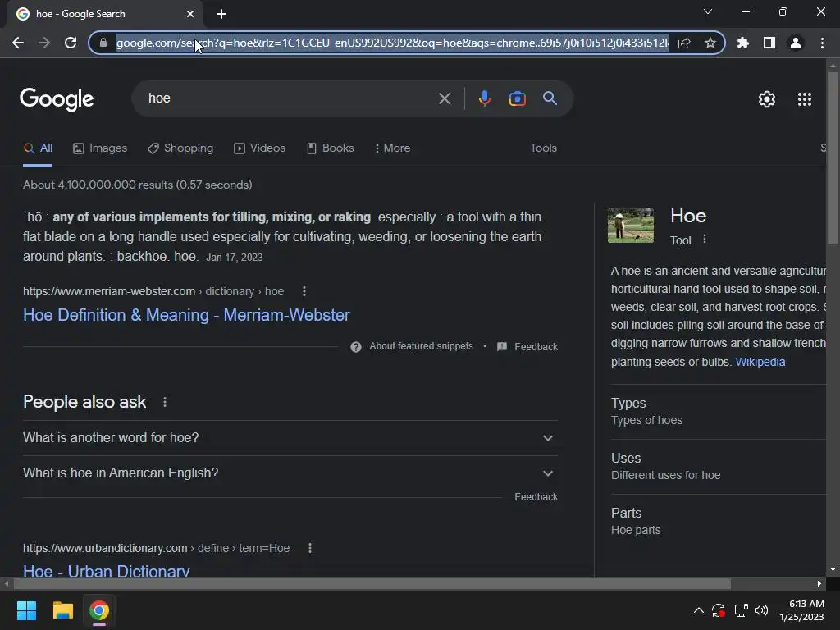
Task: Open Google quick settings gear
Action: 767,99
